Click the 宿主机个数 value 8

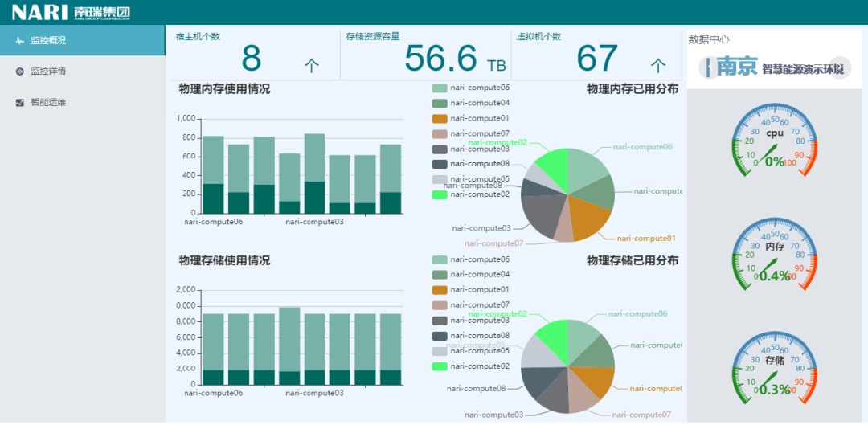point(252,58)
